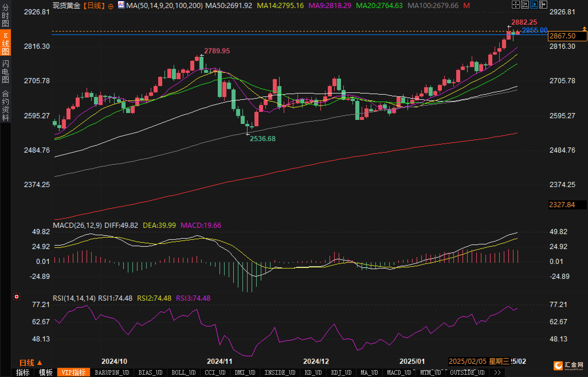Screen dimensions: 588x377
Task: Click the 2024/11 time axis label
Action: pos(219,361)
